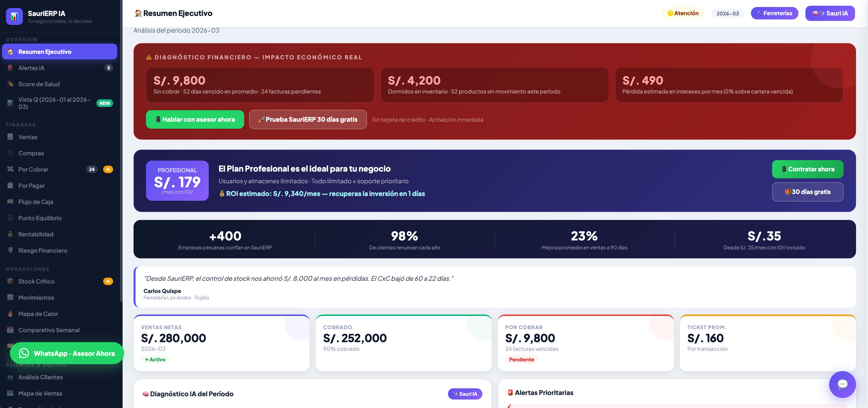Click the Mapa de Ventas map icon
Screen dimensions: 868x408
coord(10,393)
